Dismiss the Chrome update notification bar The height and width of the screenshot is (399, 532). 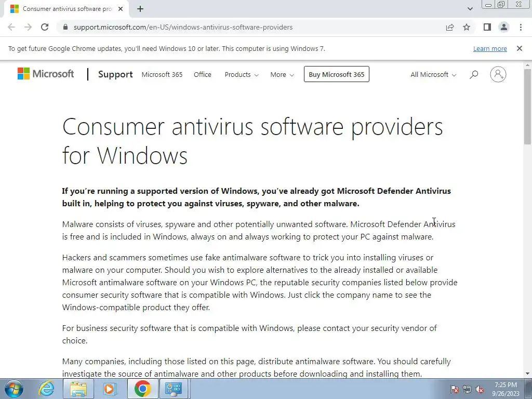520,48
